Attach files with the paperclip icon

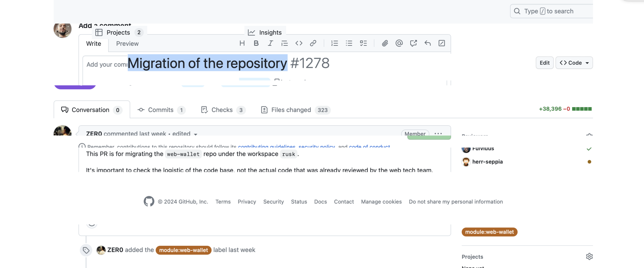385,43
